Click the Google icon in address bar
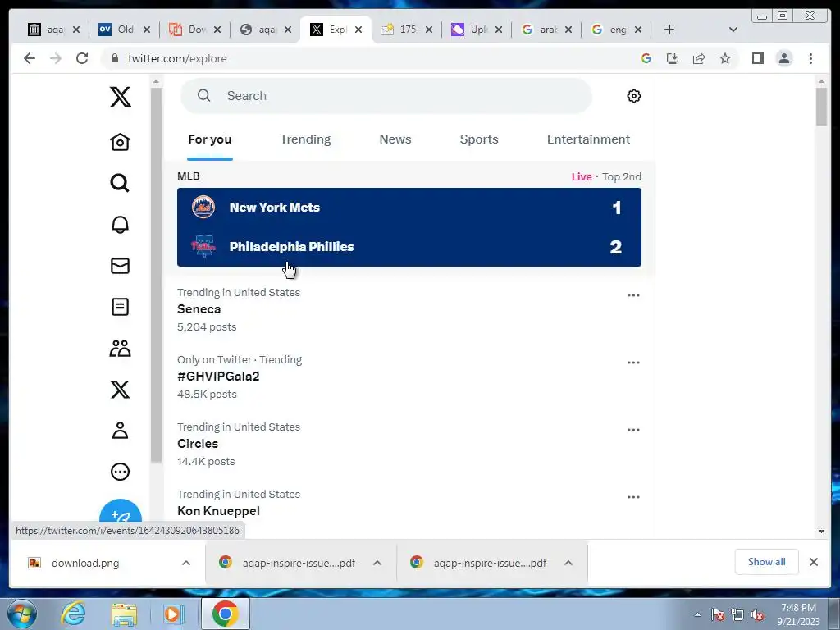 (646, 58)
